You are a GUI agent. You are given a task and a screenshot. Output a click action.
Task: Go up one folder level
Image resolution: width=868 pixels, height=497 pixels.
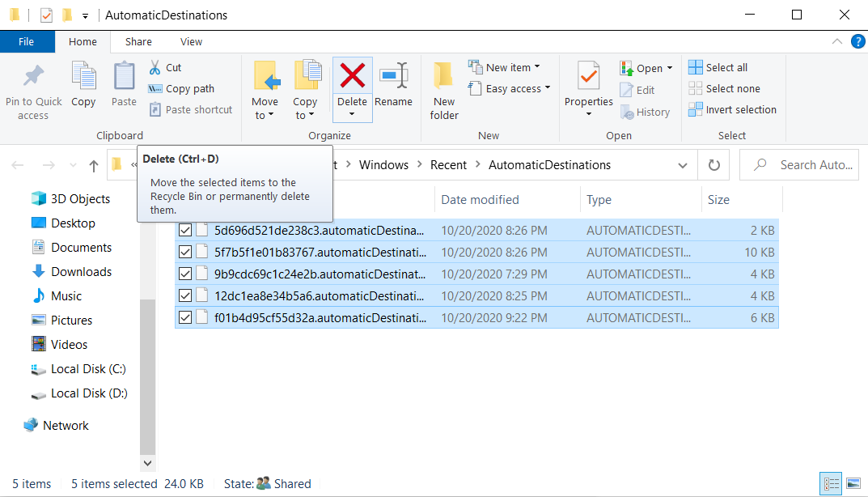tap(94, 165)
